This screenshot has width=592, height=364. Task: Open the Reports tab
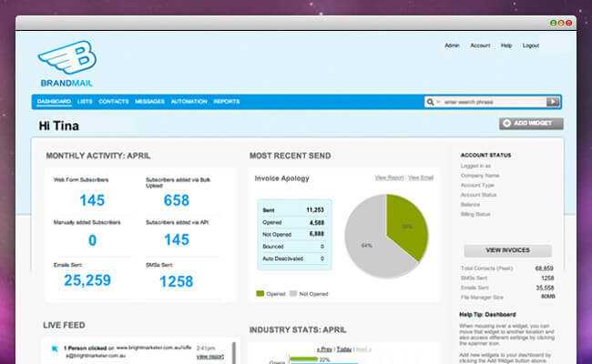point(227,102)
